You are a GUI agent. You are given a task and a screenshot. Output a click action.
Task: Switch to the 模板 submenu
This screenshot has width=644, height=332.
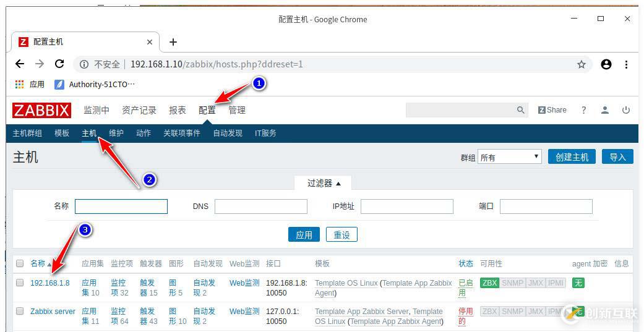(x=62, y=133)
